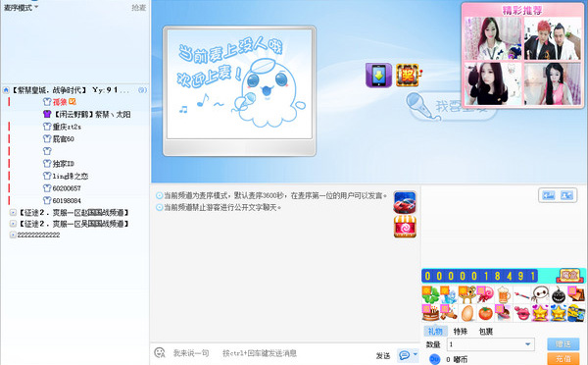Select the beer mug gift

[x=504, y=294]
